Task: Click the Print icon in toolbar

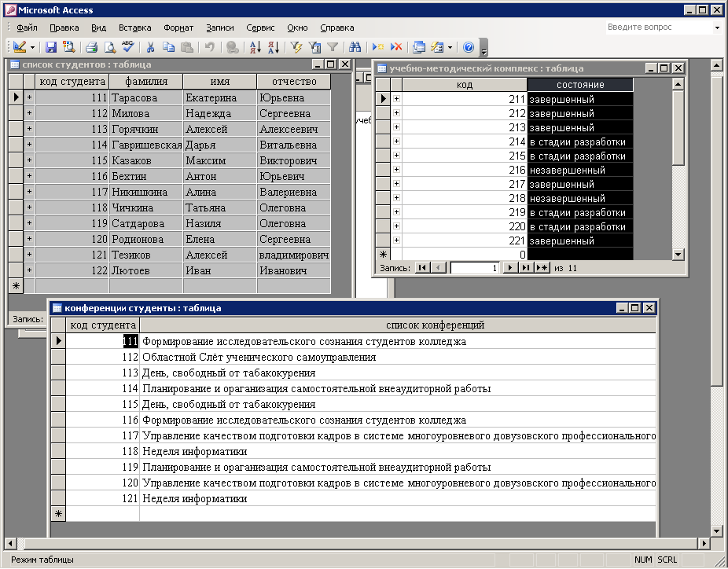Action: pyautogui.click(x=92, y=47)
